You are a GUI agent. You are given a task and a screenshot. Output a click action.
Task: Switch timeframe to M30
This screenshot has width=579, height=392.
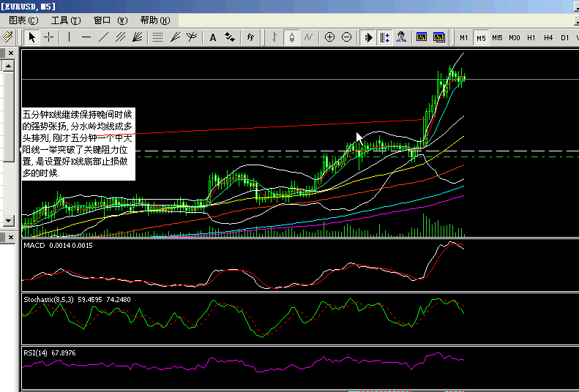pos(515,37)
